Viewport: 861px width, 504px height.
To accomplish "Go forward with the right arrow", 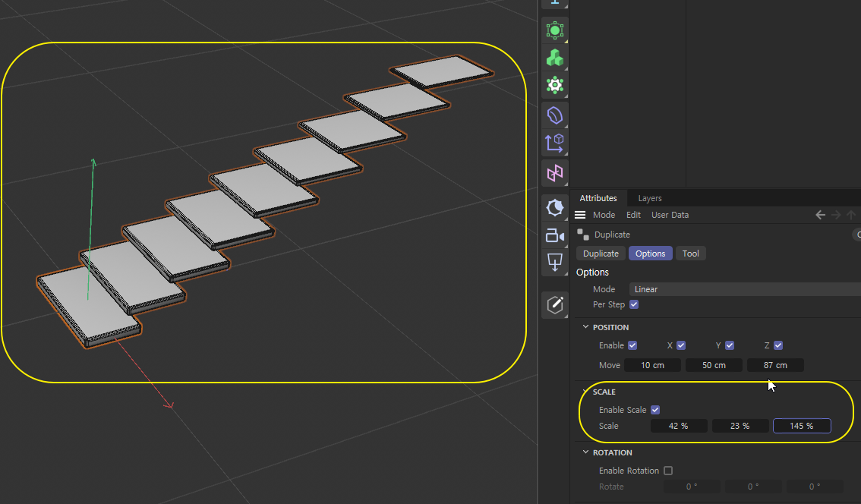I will [x=836, y=215].
